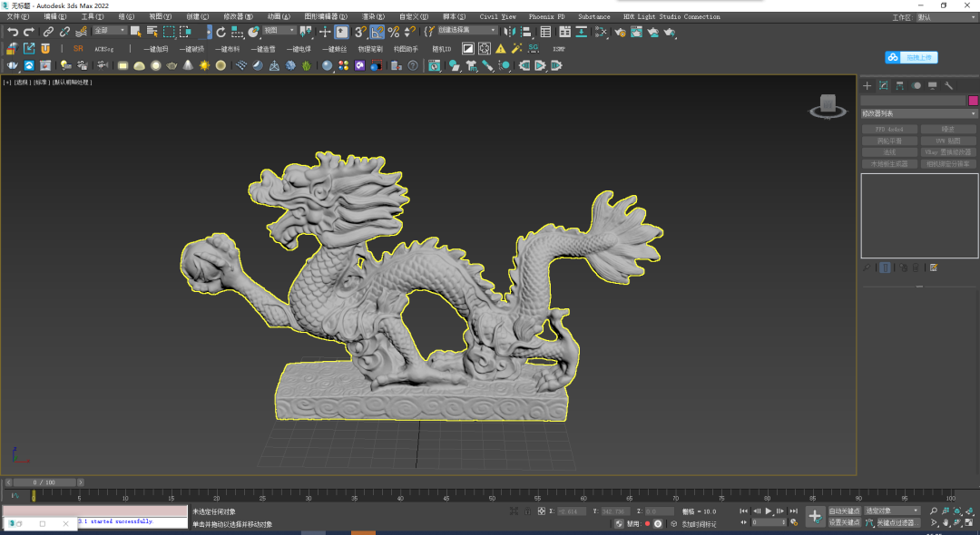
Task: Open the Phoenix FD menu
Action: pos(546,17)
